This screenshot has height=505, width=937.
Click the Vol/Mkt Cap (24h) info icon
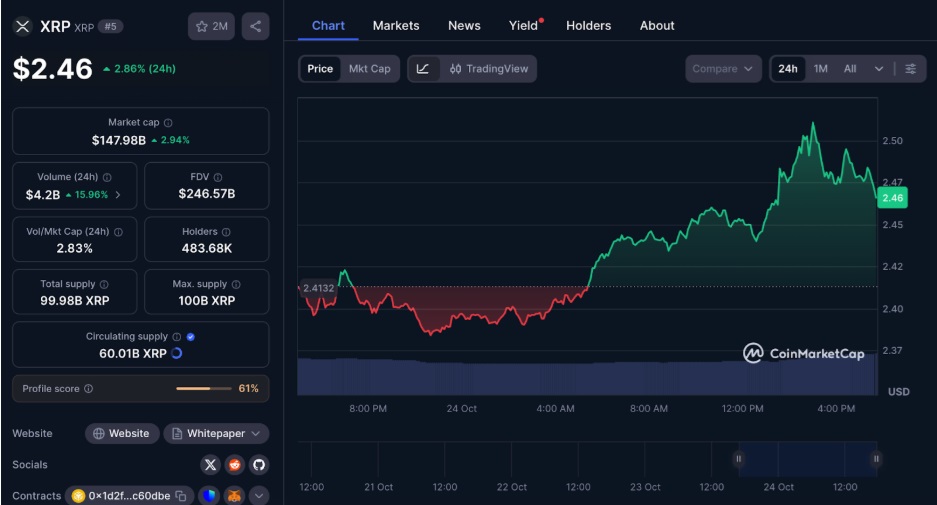(118, 232)
